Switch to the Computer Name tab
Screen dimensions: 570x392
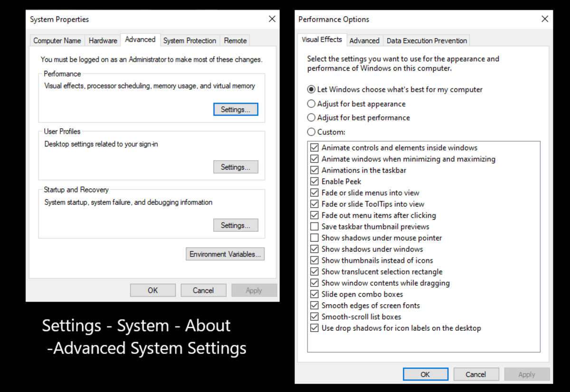pyautogui.click(x=57, y=40)
